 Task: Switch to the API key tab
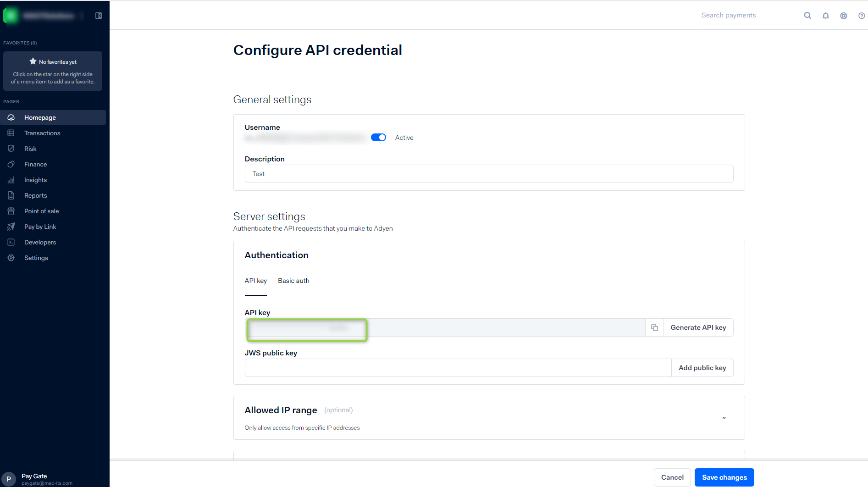(255, 281)
